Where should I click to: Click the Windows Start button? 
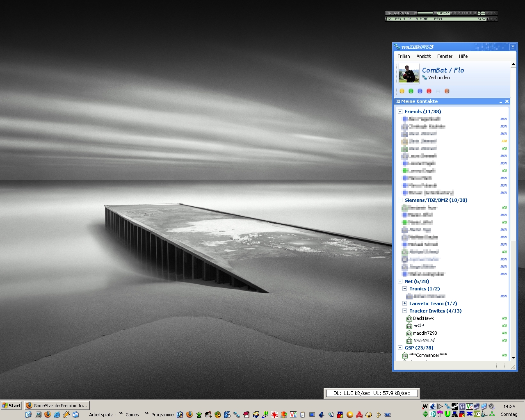[x=11, y=406]
